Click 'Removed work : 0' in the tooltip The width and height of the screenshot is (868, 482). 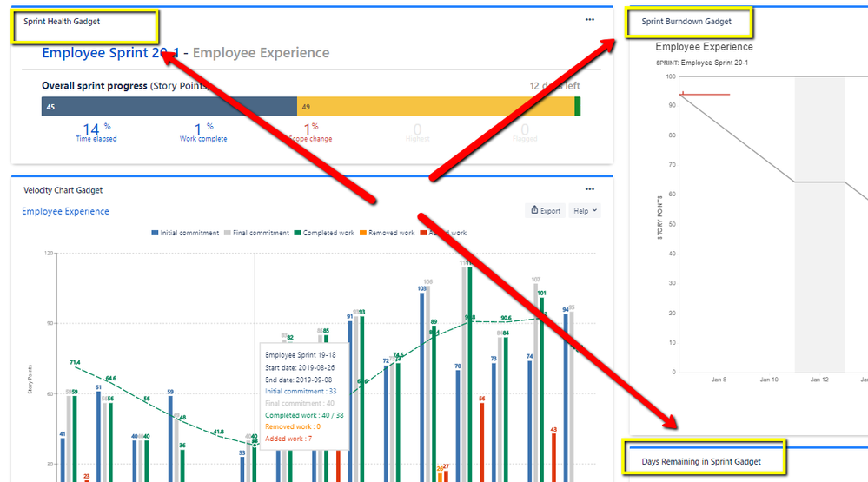pos(292,426)
